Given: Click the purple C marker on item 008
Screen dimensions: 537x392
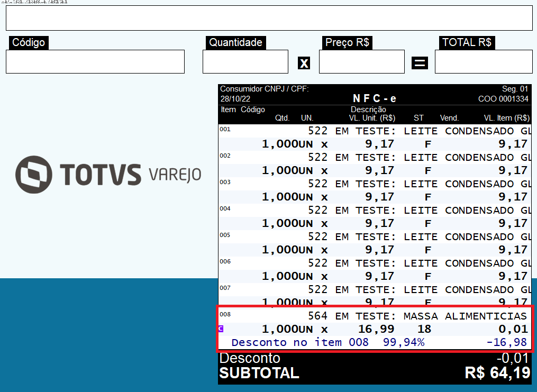Looking at the screenshot, I should tap(221, 329).
